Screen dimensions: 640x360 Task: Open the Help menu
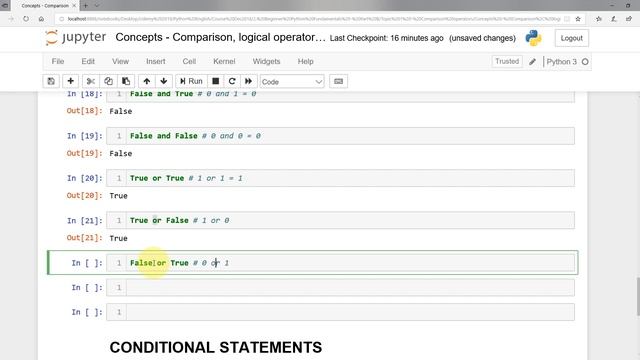pyautogui.click(x=305, y=61)
